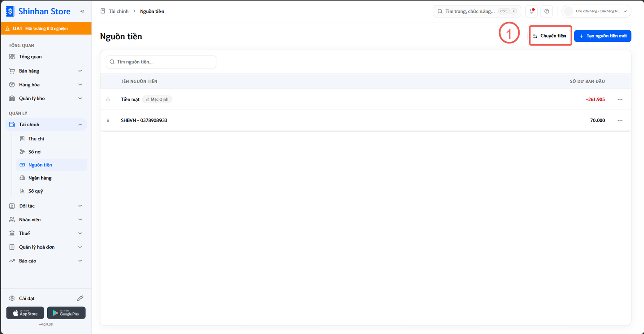644x334 pixels.
Task: Click the Shinhan Store logo
Action: click(38, 11)
